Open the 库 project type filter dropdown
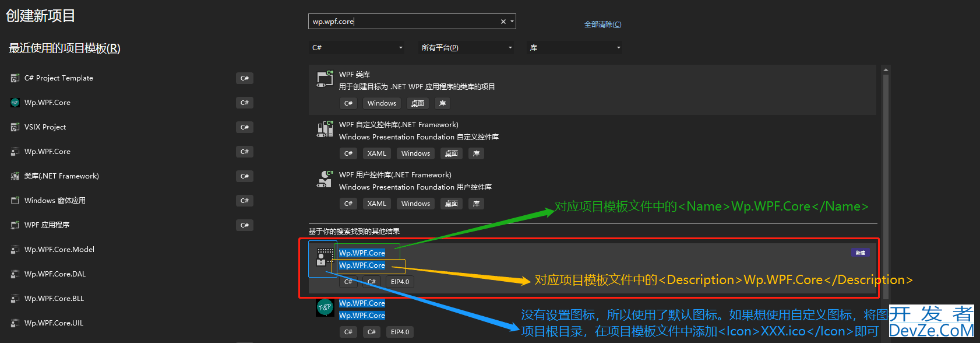980x343 pixels. coord(574,48)
